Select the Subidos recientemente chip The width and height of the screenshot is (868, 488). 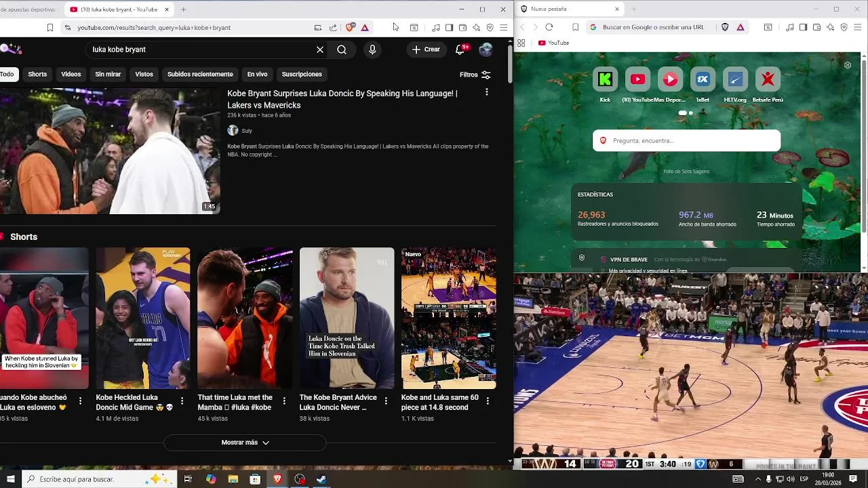pos(200,75)
